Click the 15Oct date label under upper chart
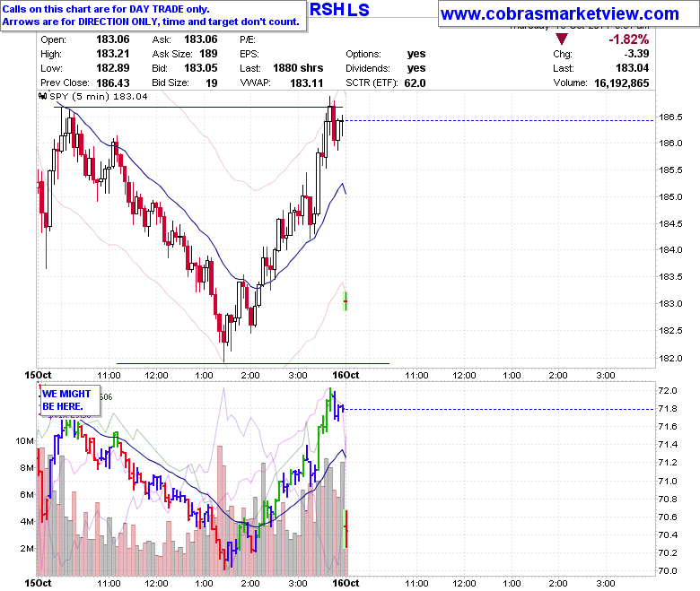Screen dimensions: 700x591 (x=38, y=375)
